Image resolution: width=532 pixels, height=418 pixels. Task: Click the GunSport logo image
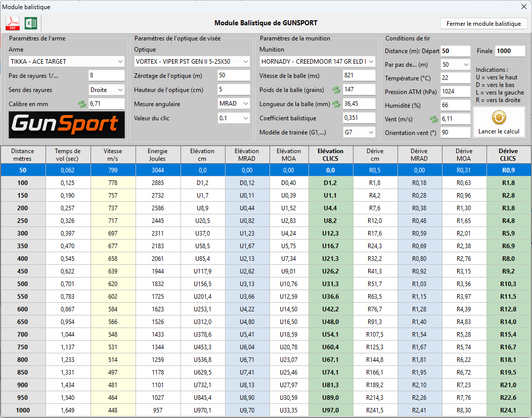(x=67, y=125)
